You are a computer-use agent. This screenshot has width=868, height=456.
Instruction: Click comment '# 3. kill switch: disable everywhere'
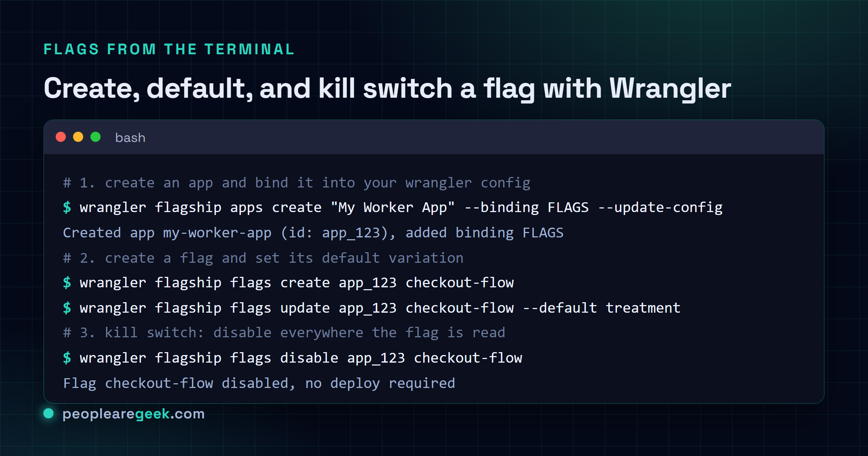(x=284, y=333)
